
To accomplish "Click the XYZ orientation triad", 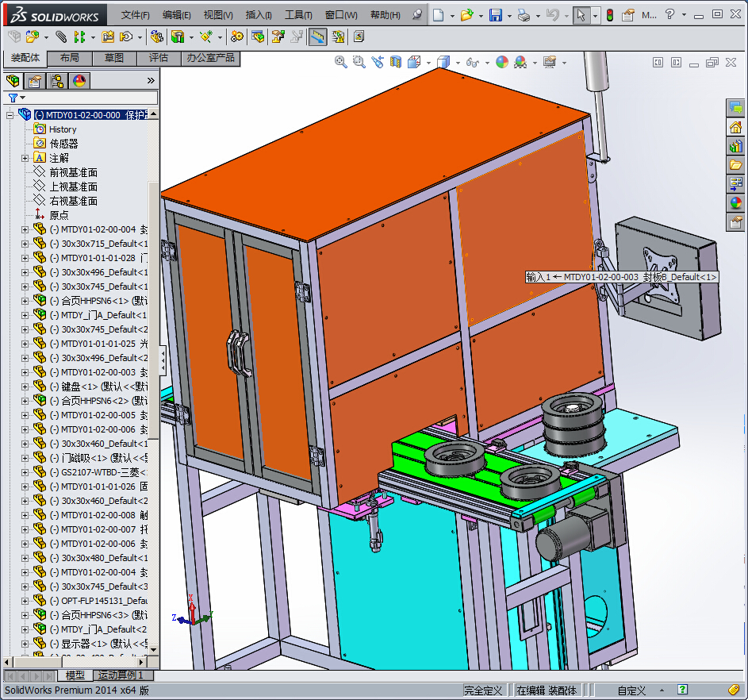I will pyautogui.click(x=191, y=612).
